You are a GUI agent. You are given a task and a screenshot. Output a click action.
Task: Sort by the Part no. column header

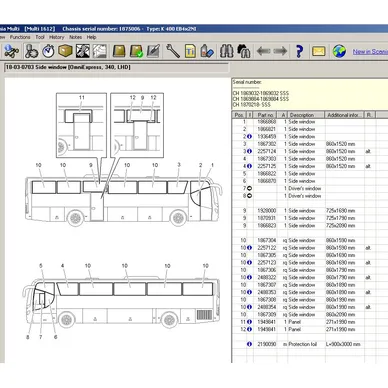tap(266, 115)
